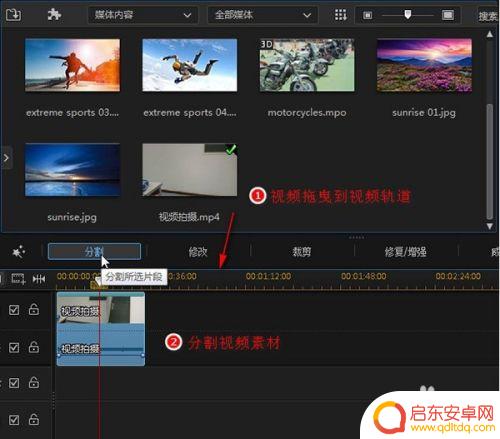Click the green checkmark on 视频拍摄.mp4
The width and height of the screenshot is (500, 439).
pos(231,150)
